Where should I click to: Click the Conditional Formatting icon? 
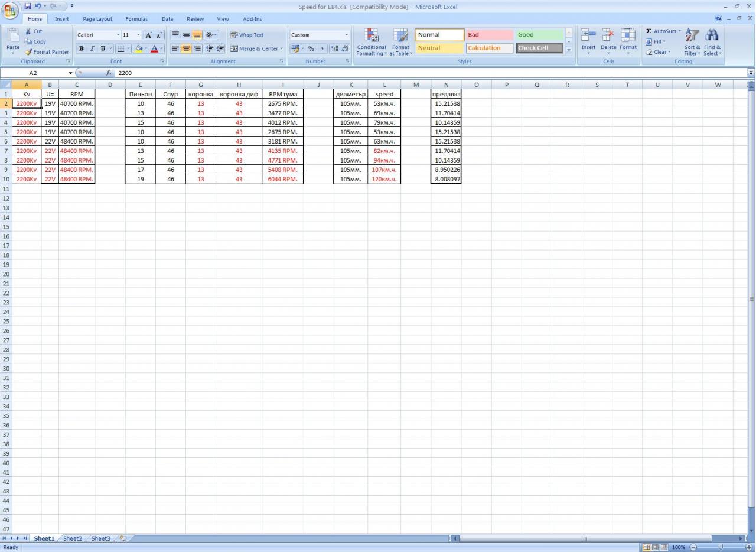coord(371,37)
